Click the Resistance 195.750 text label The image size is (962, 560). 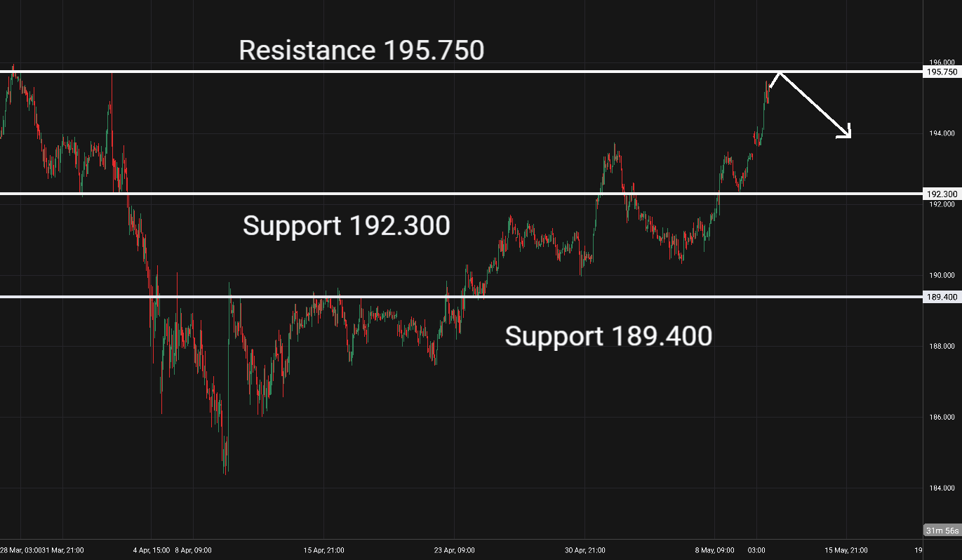click(x=361, y=50)
